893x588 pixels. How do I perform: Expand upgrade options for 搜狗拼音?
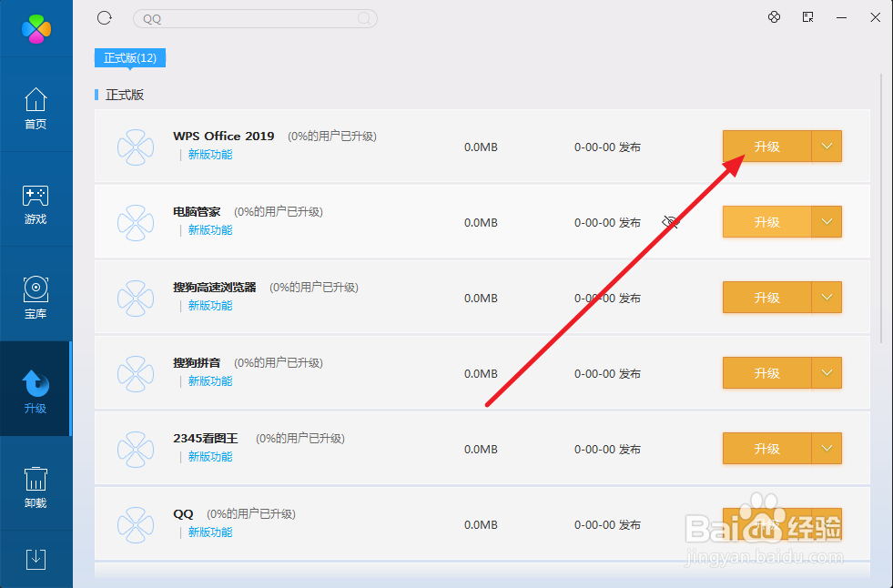(827, 373)
